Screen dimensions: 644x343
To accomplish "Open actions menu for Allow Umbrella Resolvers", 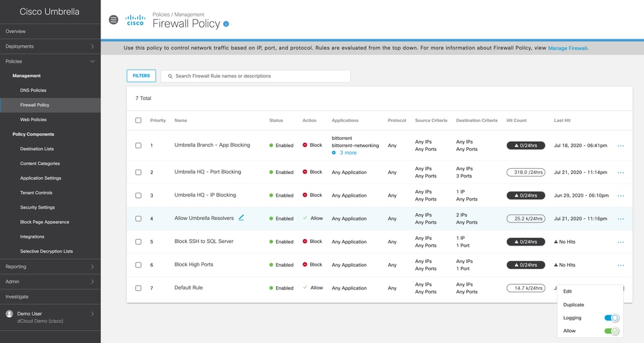I will click(621, 219).
